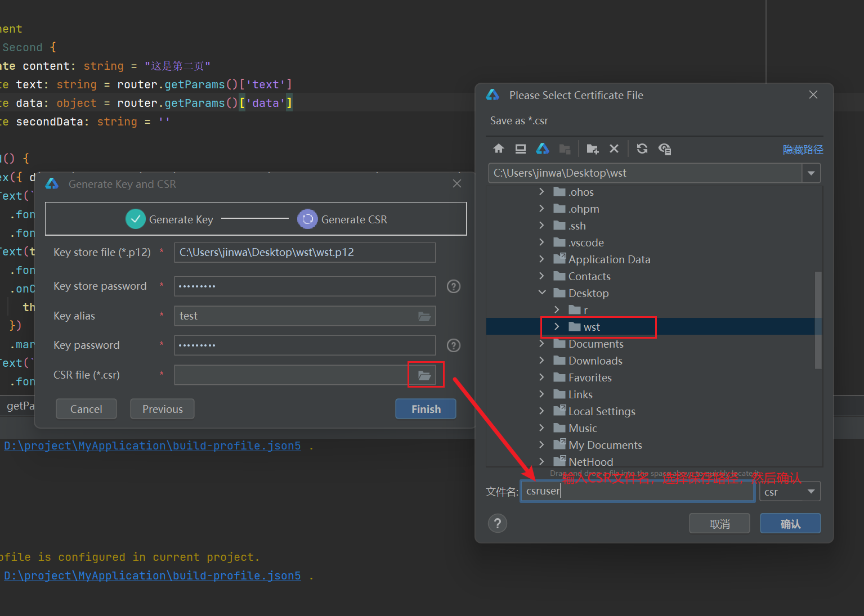The width and height of the screenshot is (864, 616).
Task: Open the path history dropdown
Action: coord(811,173)
